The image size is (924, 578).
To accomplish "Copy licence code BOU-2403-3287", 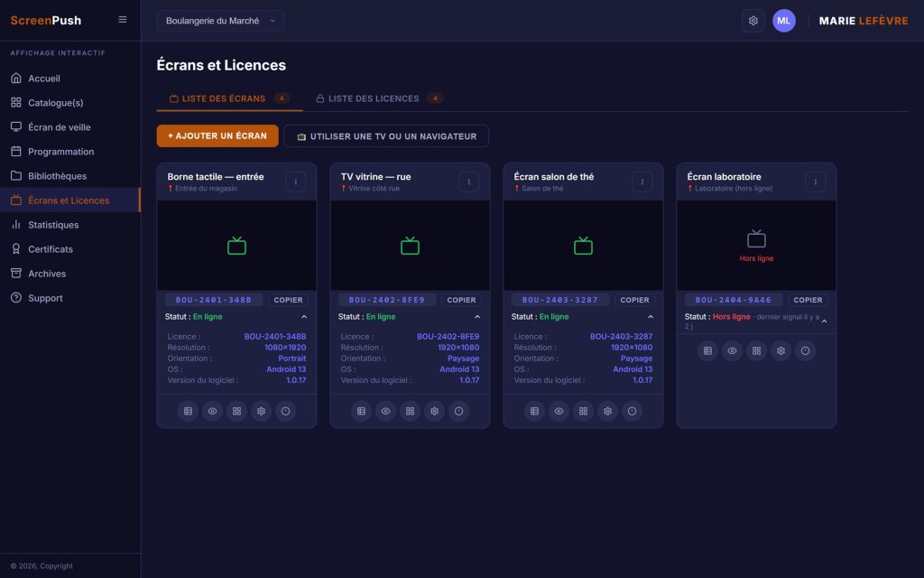I will 634,300.
